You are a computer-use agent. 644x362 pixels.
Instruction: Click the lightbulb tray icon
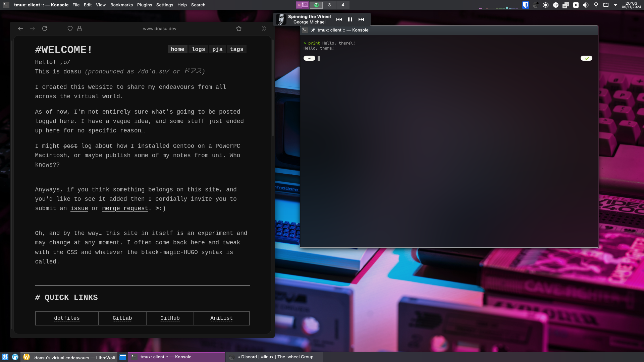[x=596, y=5]
